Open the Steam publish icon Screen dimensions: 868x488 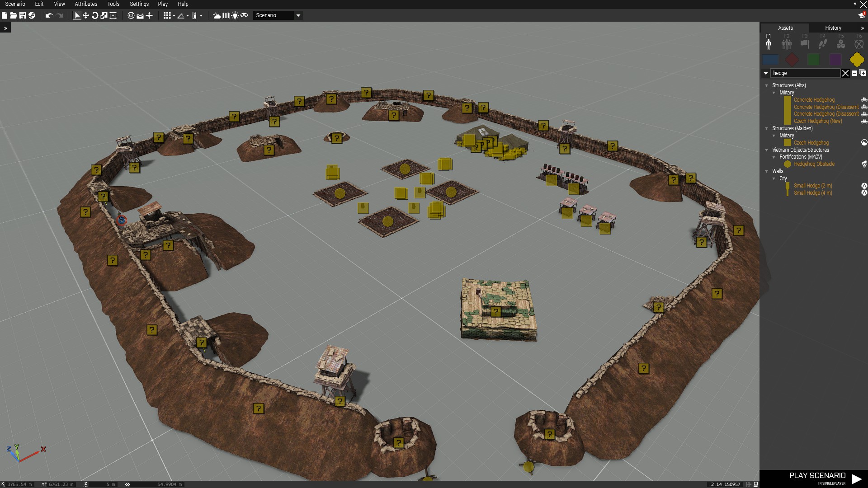click(x=32, y=15)
